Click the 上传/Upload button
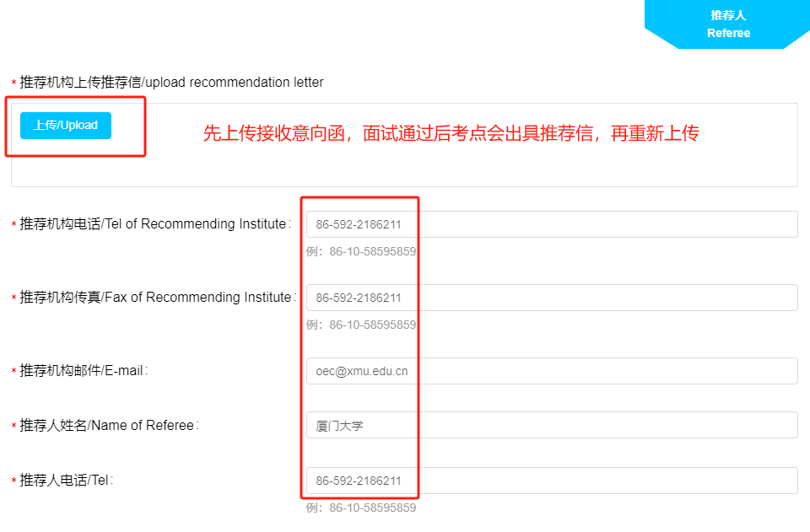 66,126
